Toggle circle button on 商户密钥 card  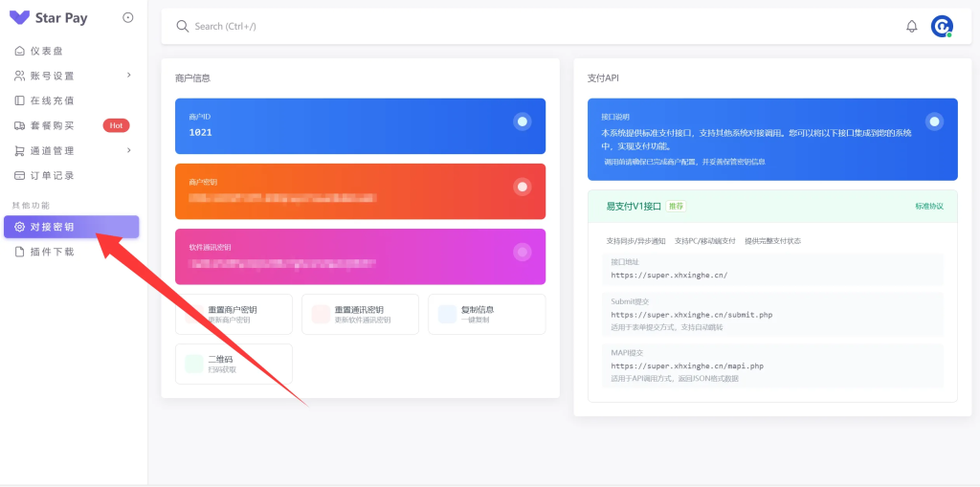[522, 187]
